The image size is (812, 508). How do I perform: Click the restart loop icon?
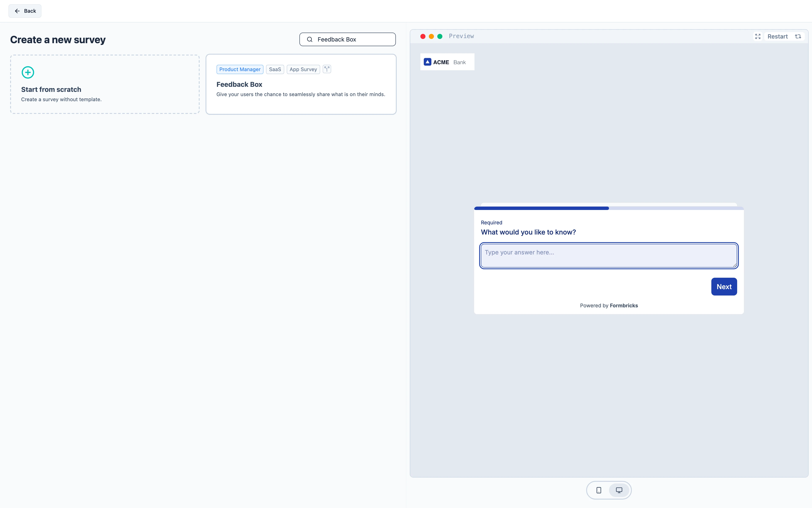[x=798, y=36]
